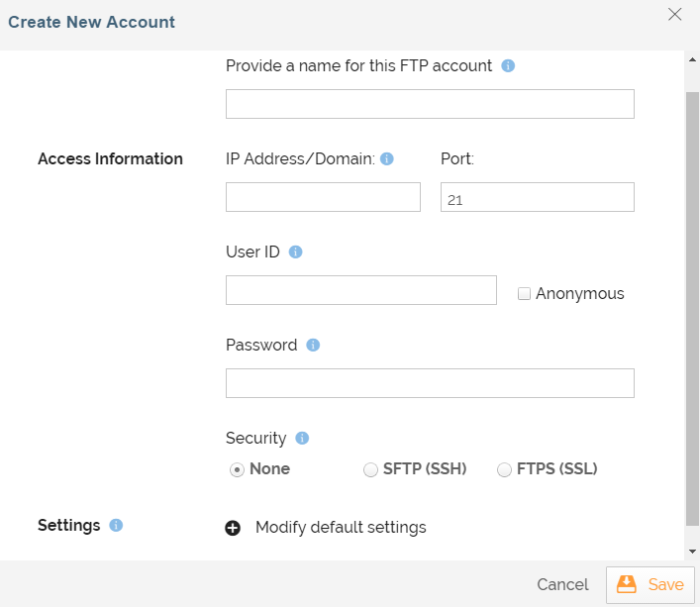The image size is (700, 607).
Task: Click info icon next to FTP account name
Action: click(508, 66)
